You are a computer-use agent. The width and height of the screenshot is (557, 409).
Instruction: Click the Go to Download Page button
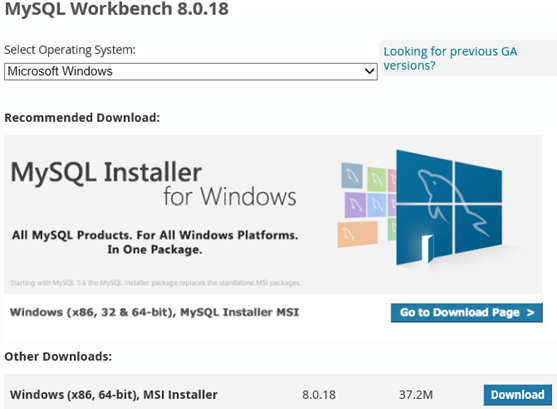[x=467, y=313]
